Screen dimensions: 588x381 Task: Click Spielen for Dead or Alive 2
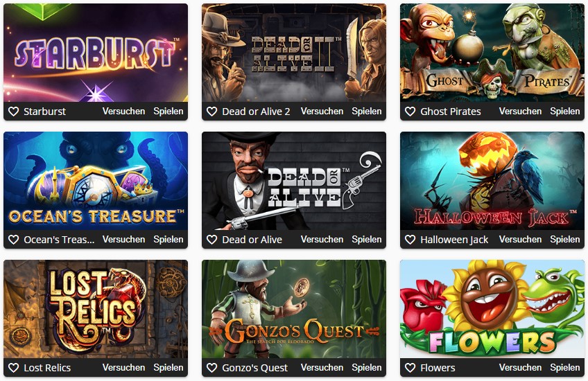(x=366, y=112)
